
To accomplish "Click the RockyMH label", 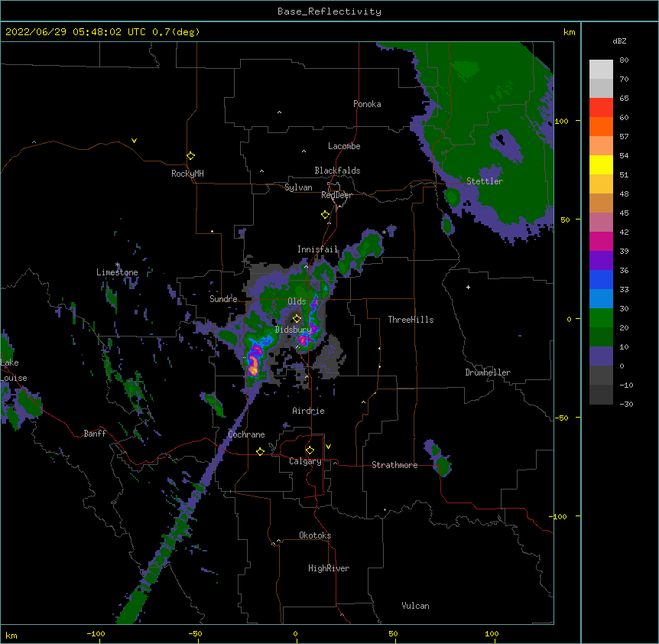I will 187,174.
